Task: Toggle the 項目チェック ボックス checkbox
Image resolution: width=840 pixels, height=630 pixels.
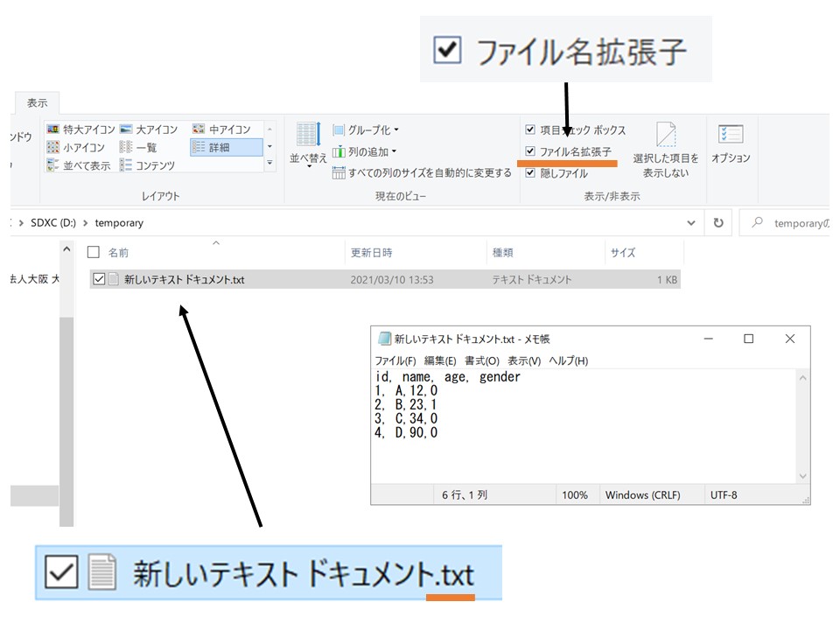Action: pyautogui.click(x=530, y=129)
